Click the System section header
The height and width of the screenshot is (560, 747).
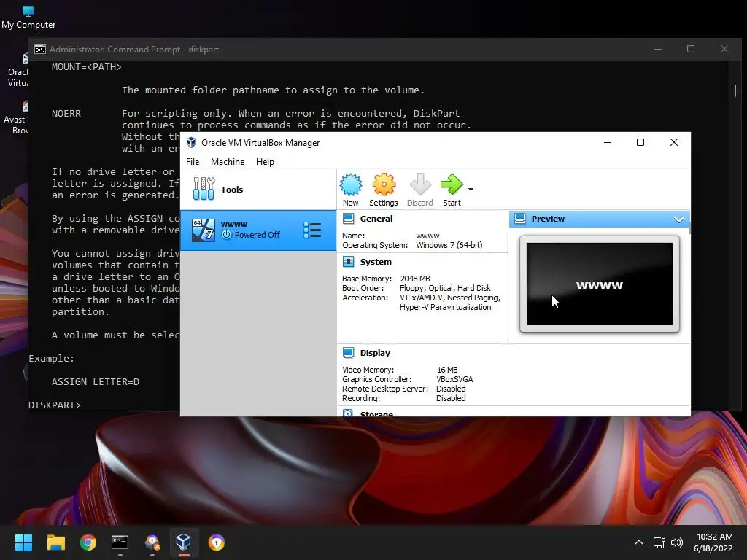376,262
